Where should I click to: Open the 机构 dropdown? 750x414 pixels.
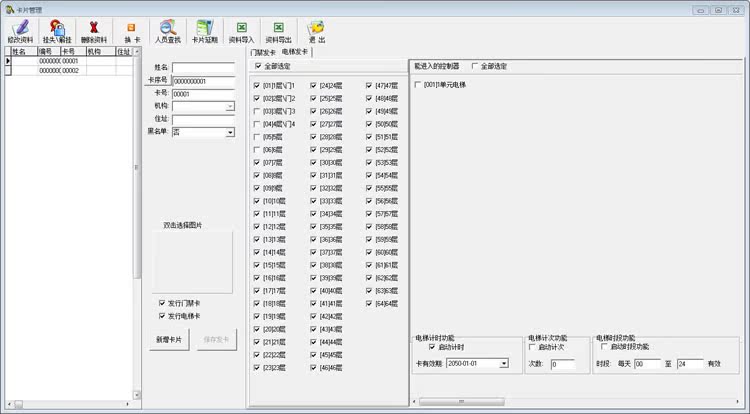tap(230, 106)
